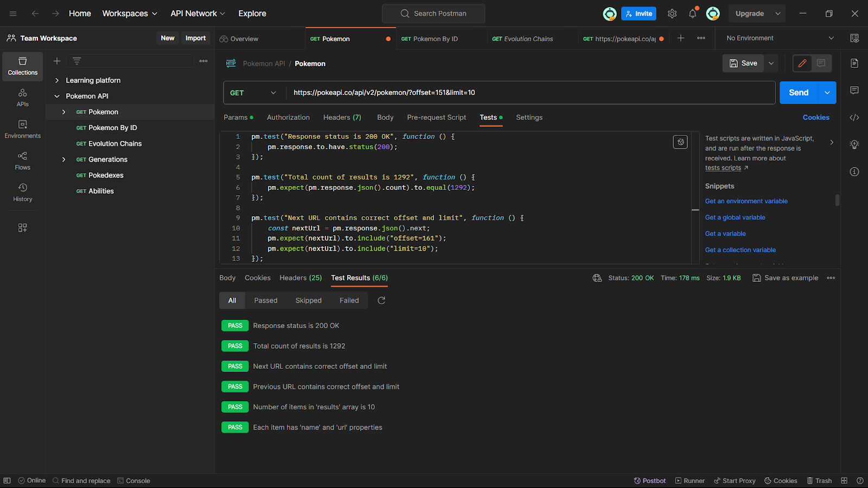The width and height of the screenshot is (868, 488).
Task: Open the Collections sidebar panel
Action: [x=22, y=67]
